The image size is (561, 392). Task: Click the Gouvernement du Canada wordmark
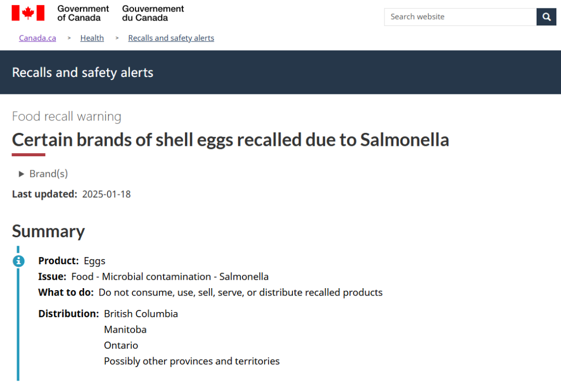153,13
